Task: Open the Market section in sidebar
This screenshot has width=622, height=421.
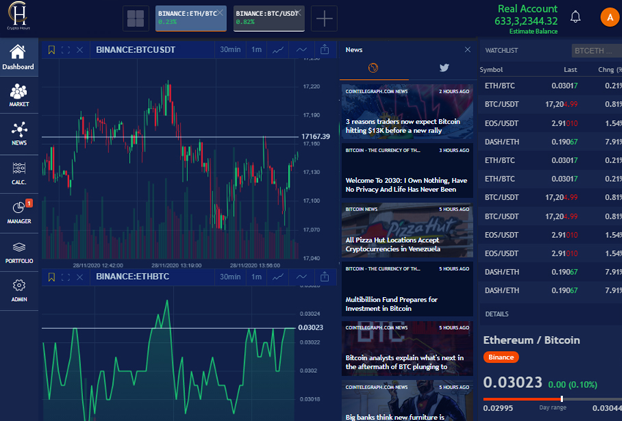Action: (x=18, y=95)
